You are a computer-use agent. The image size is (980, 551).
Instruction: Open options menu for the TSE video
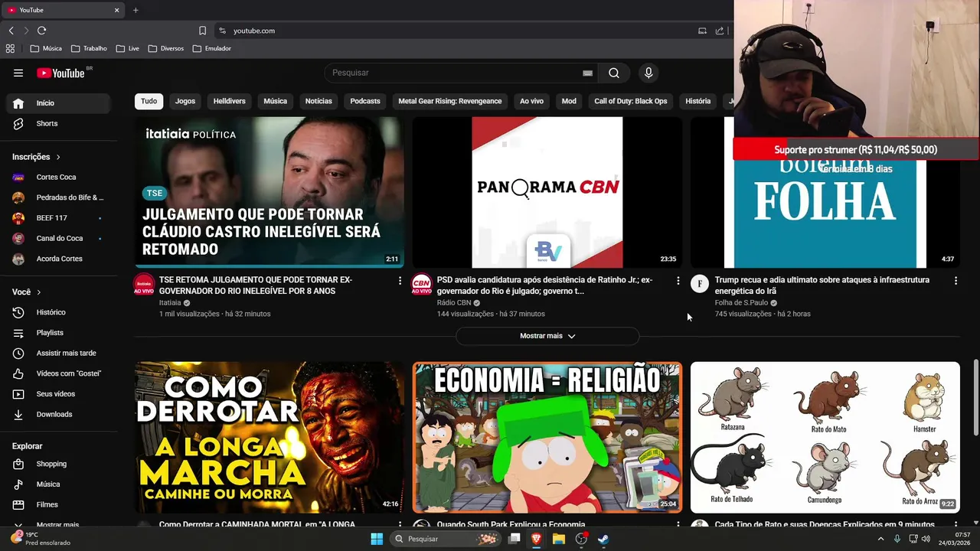tap(400, 281)
